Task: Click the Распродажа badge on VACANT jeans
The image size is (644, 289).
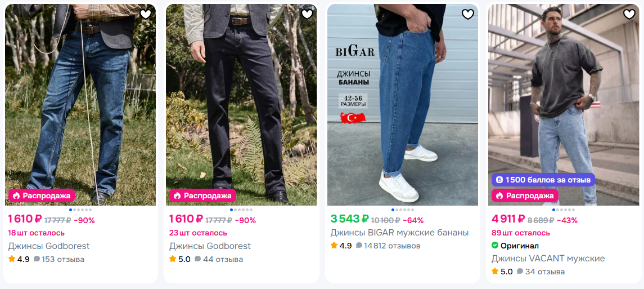Action: click(525, 195)
